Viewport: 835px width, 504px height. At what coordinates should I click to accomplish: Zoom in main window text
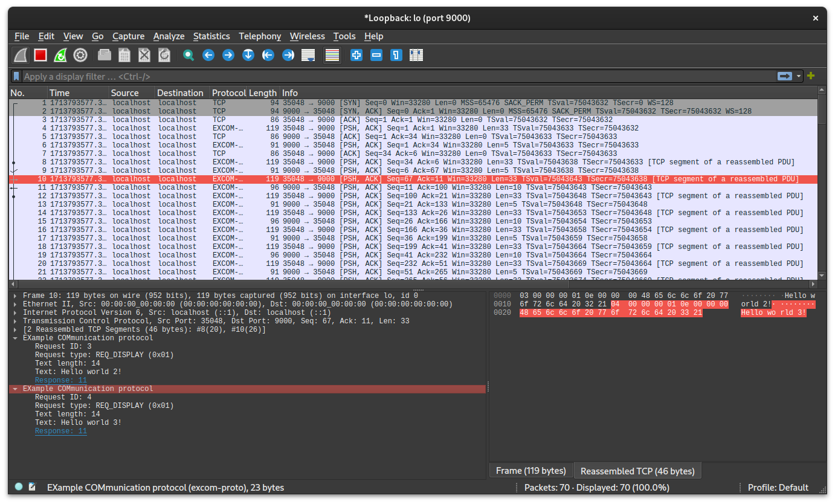(356, 56)
